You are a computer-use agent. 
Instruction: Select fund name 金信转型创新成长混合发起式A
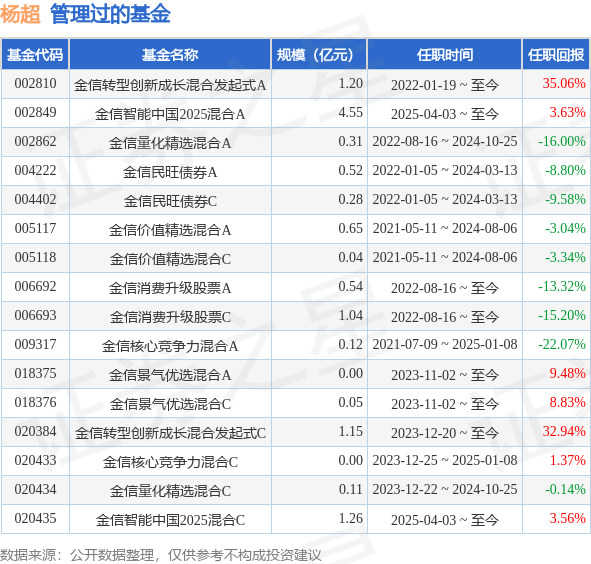tap(170, 85)
